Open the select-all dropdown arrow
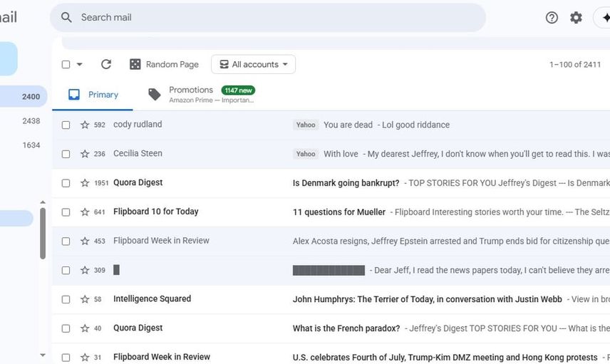610x364 pixels. (x=79, y=65)
